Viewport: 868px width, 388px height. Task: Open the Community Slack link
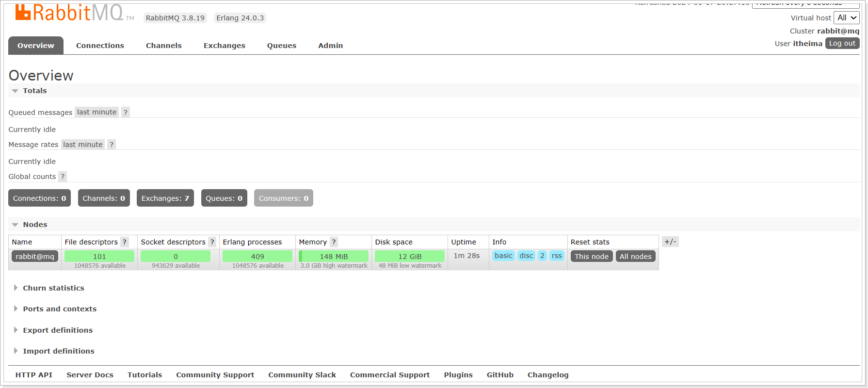tap(302, 375)
